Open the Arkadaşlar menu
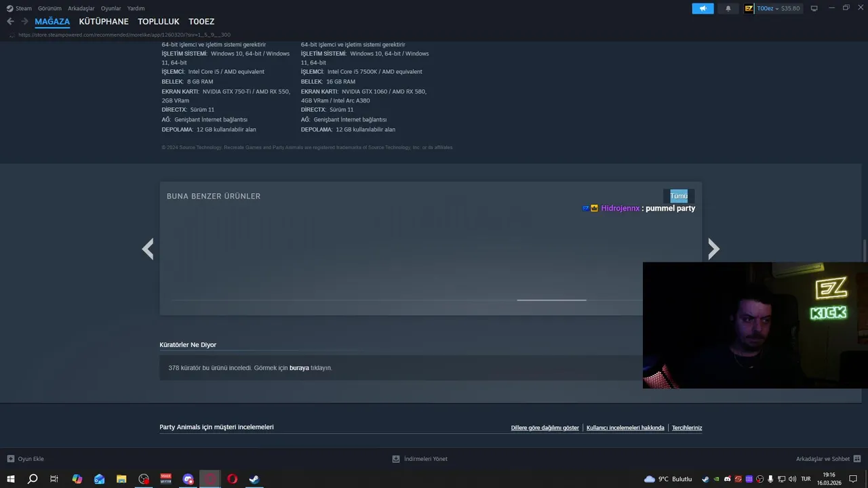Viewport: 868px width, 488px height. pyautogui.click(x=81, y=8)
